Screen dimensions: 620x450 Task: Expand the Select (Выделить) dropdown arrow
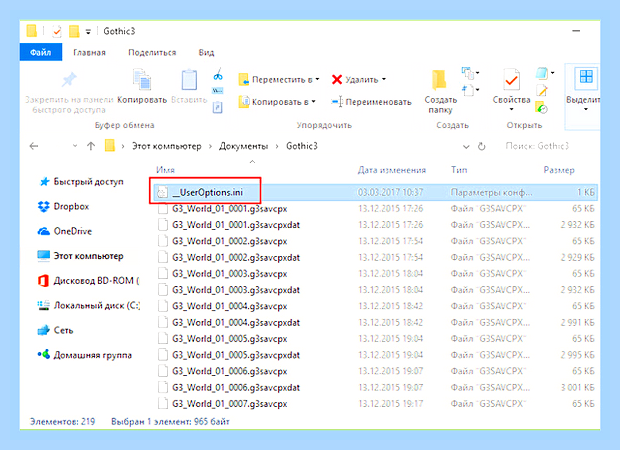pyautogui.click(x=586, y=110)
